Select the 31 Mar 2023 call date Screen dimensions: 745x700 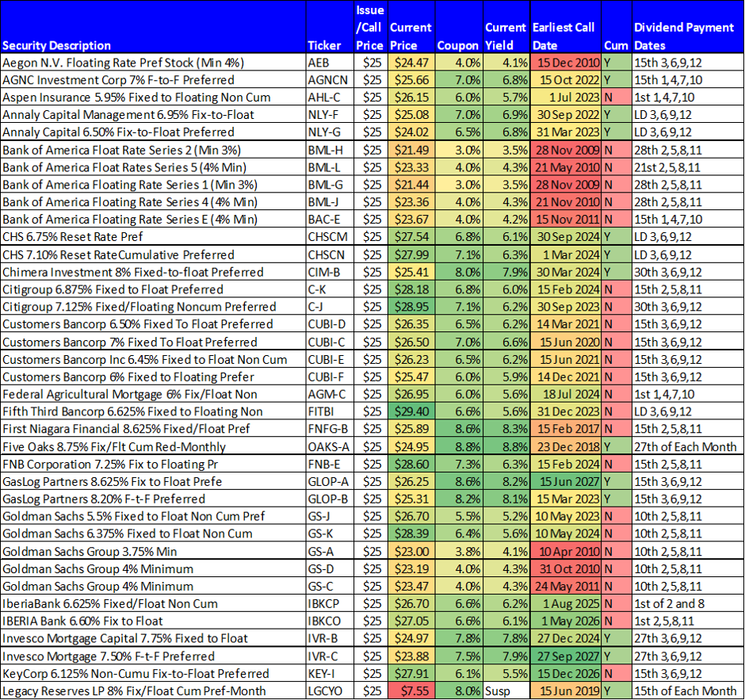[565, 132]
